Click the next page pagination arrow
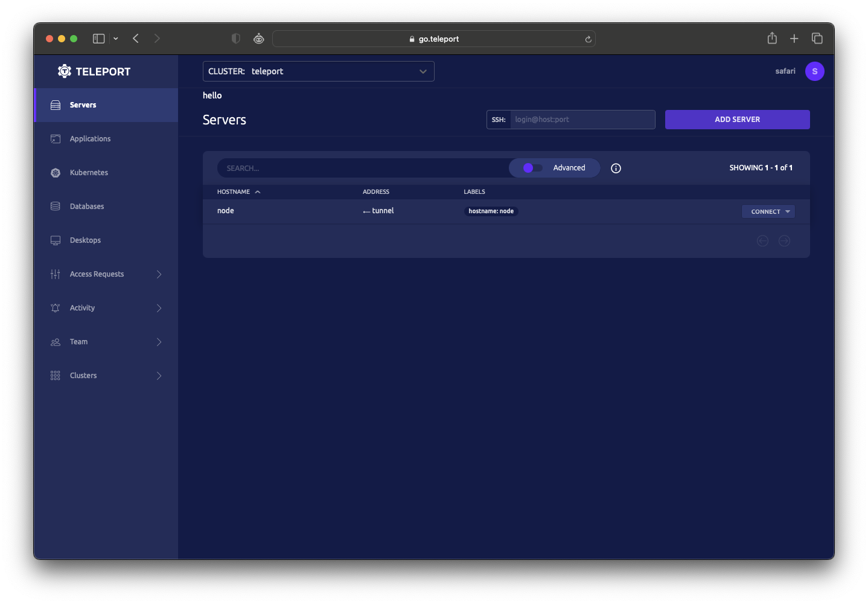 (x=784, y=240)
